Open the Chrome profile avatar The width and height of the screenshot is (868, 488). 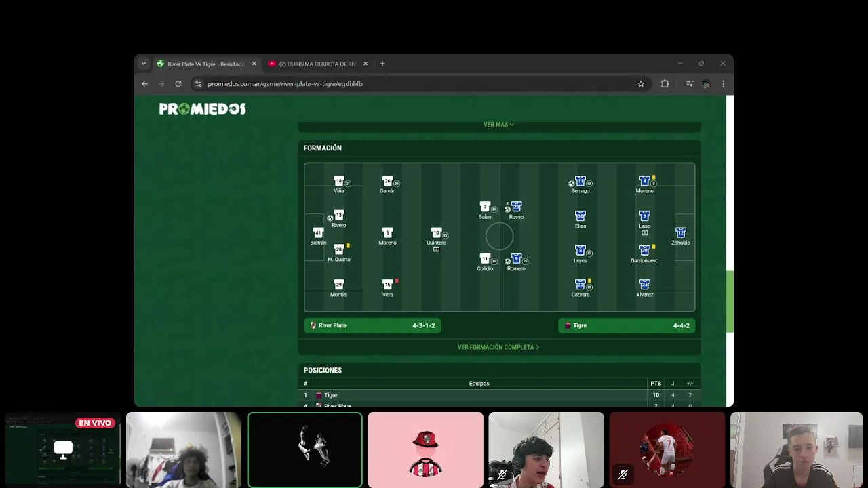tap(707, 84)
